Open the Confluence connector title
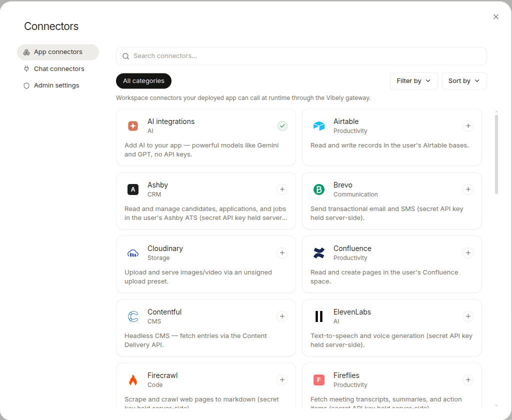 pos(352,248)
